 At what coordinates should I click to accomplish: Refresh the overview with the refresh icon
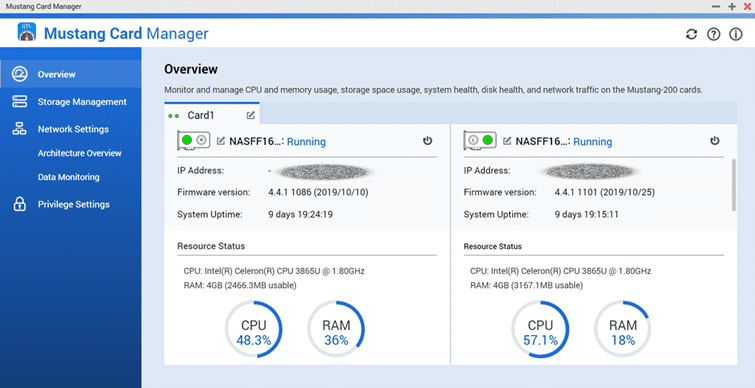point(691,34)
